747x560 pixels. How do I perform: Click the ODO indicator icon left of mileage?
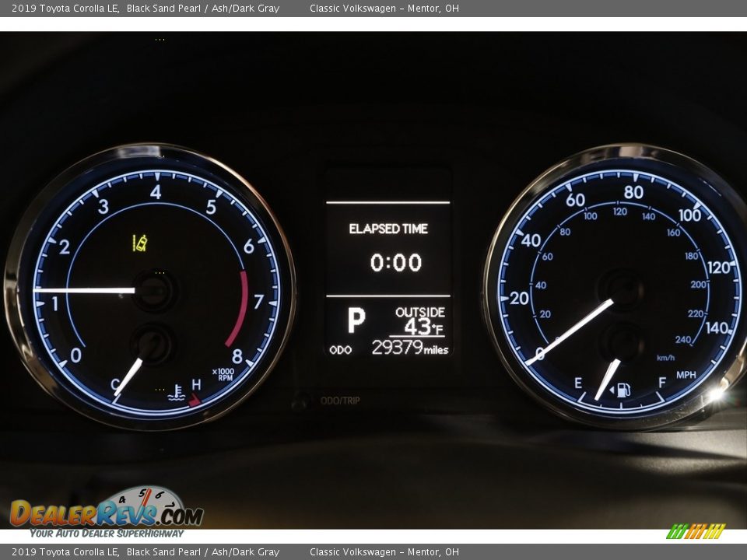tap(340, 350)
